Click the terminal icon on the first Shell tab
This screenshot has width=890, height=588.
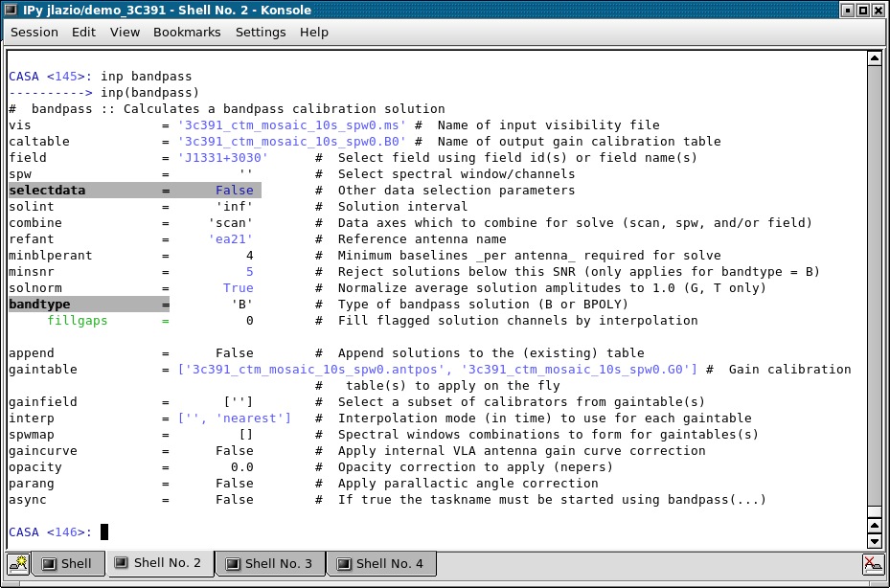[x=49, y=564]
